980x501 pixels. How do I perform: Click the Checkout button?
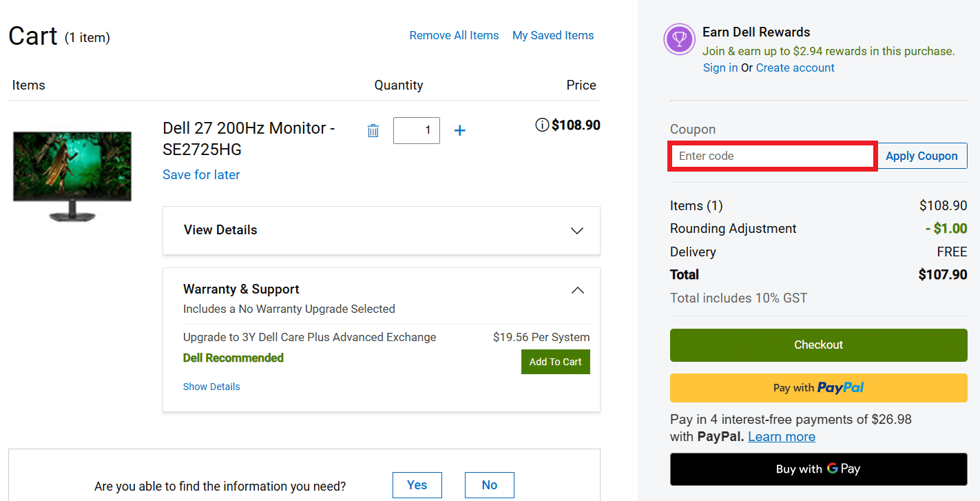pos(818,345)
